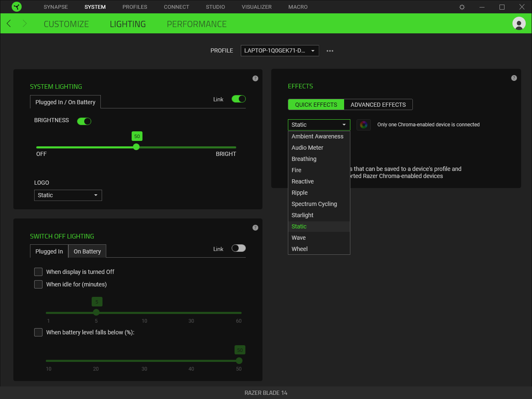Screen dimensions: 532x399
Task: Choose Ambient Awareness effect
Action: pos(319,136)
